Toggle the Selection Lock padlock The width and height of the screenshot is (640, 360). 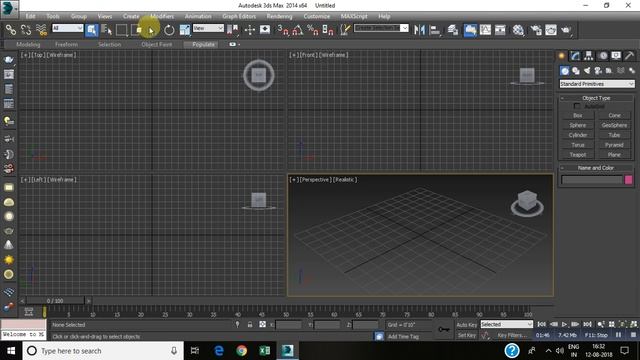pyautogui.click(x=250, y=324)
